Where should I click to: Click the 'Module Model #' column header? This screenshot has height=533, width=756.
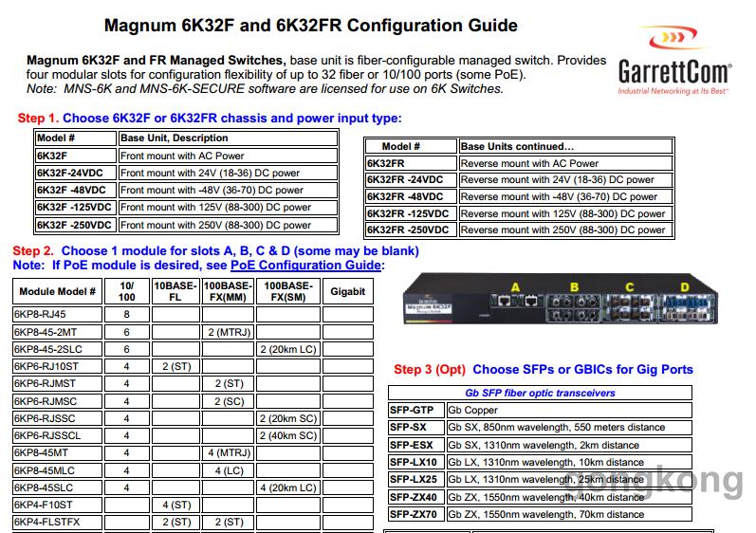coord(57,291)
